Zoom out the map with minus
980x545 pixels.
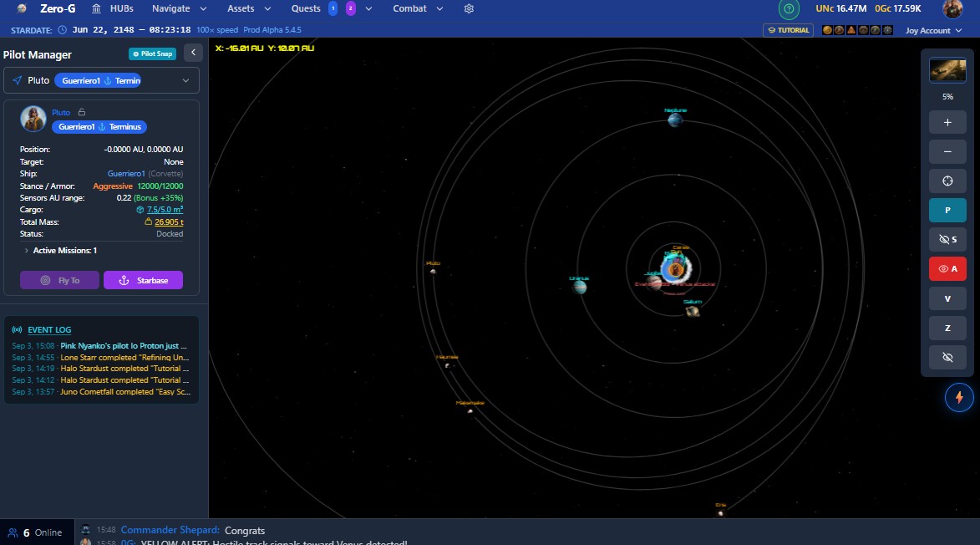(x=947, y=152)
